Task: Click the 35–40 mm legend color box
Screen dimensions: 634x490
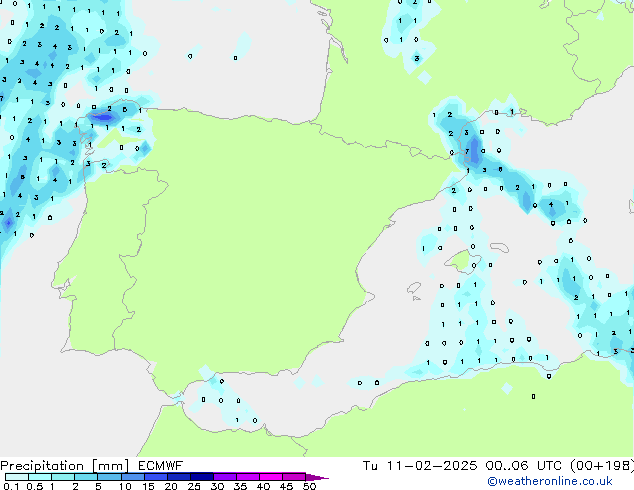Action: (x=247, y=477)
